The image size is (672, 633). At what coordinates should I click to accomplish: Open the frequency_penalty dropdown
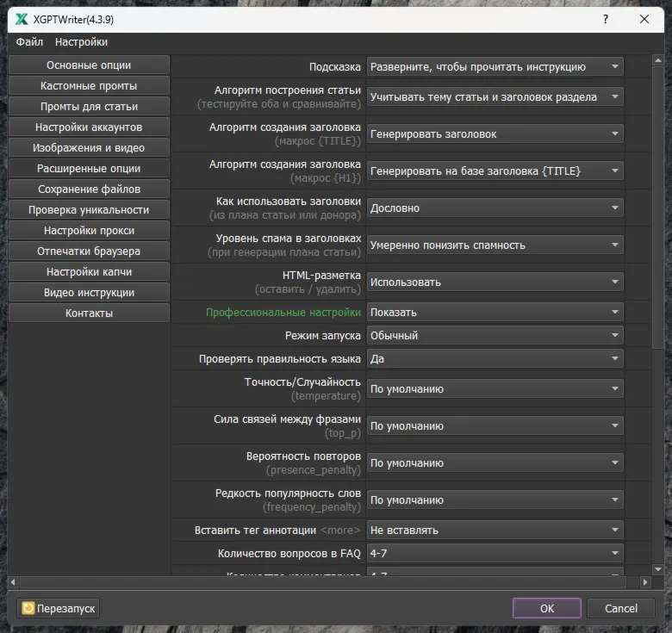(495, 500)
